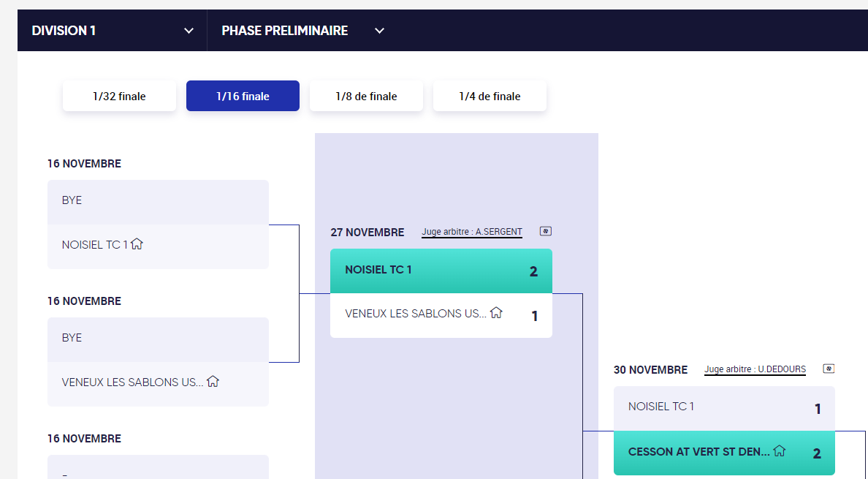Open match sheet icon for 27 Novembre match
Image resolution: width=868 pixels, height=479 pixels.
point(545,232)
